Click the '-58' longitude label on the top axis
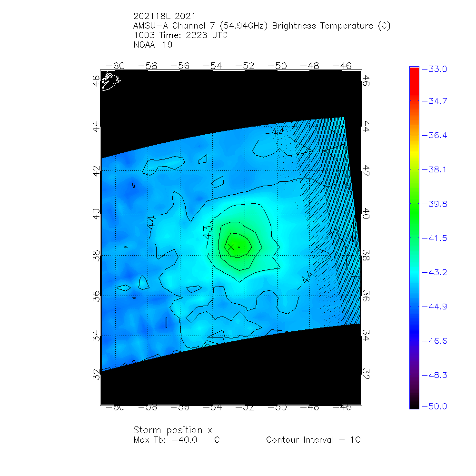Viewport: 476px width, 476px height. (148, 66)
